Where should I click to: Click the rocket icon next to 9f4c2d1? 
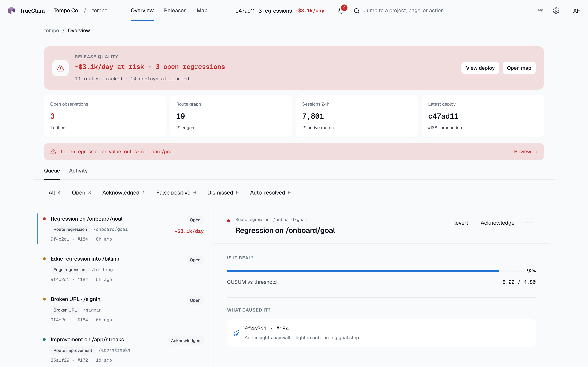236,333
